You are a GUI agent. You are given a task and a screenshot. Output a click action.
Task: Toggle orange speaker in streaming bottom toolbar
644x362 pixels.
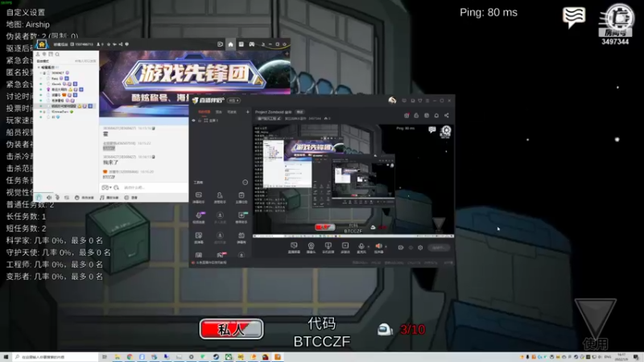378,247
